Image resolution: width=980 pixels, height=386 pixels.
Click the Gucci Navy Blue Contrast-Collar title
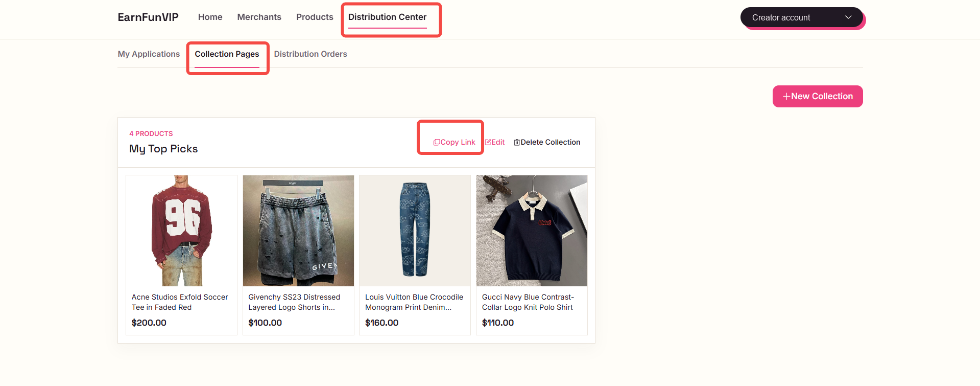(528, 302)
